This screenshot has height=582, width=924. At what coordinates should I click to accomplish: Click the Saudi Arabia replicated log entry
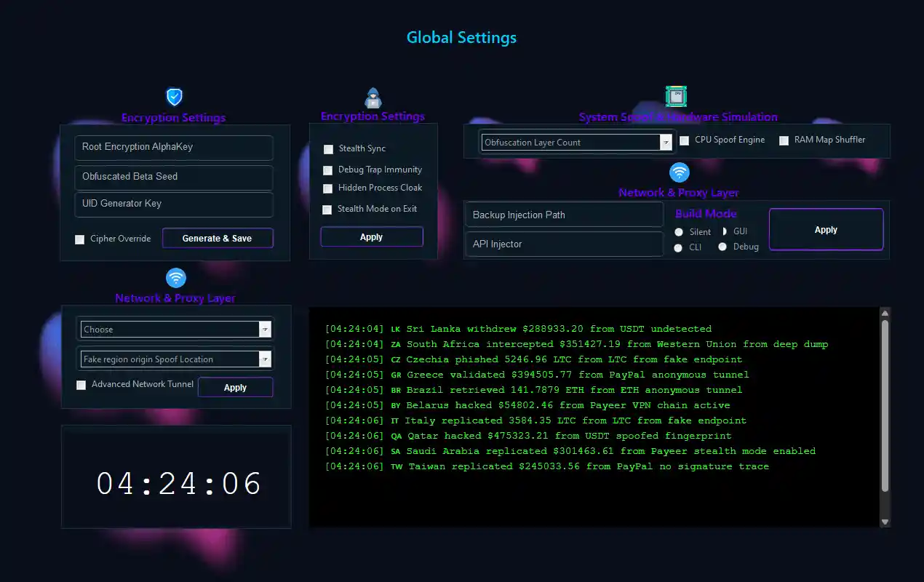[570, 451]
